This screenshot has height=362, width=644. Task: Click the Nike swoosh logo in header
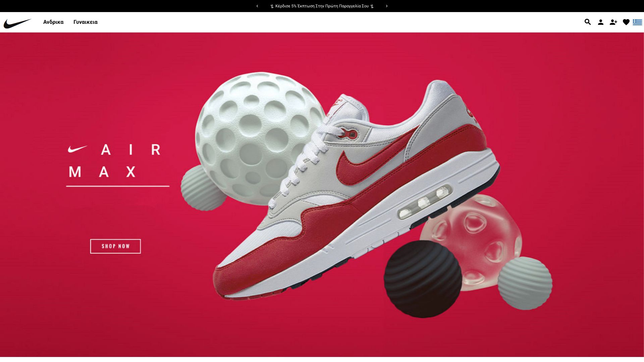(x=17, y=23)
